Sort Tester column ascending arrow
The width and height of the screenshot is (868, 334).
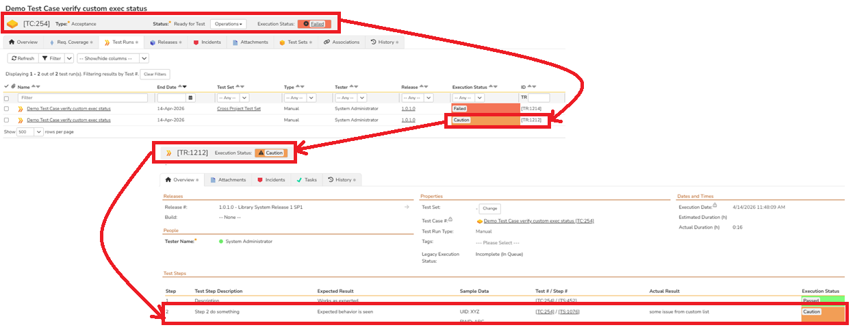(352, 87)
